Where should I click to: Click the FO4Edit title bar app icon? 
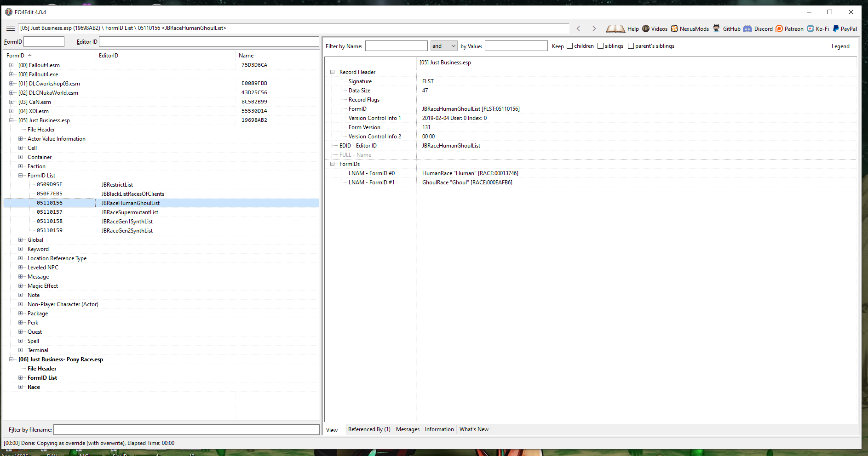pos(9,12)
